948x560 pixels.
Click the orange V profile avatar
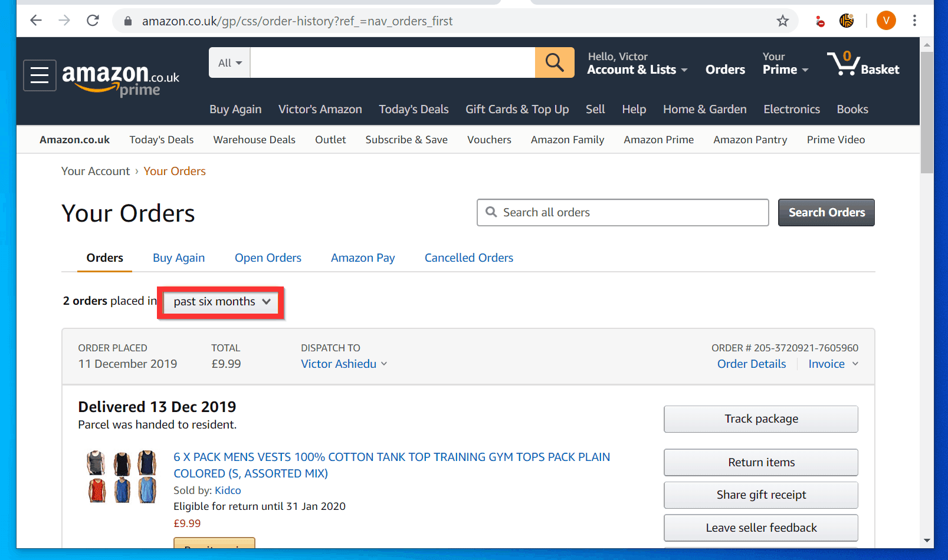point(885,21)
